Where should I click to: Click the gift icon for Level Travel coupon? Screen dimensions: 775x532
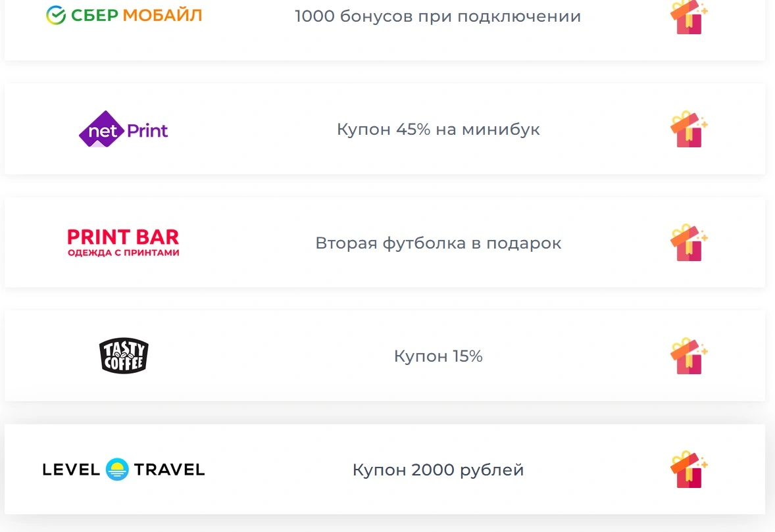(x=689, y=470)
